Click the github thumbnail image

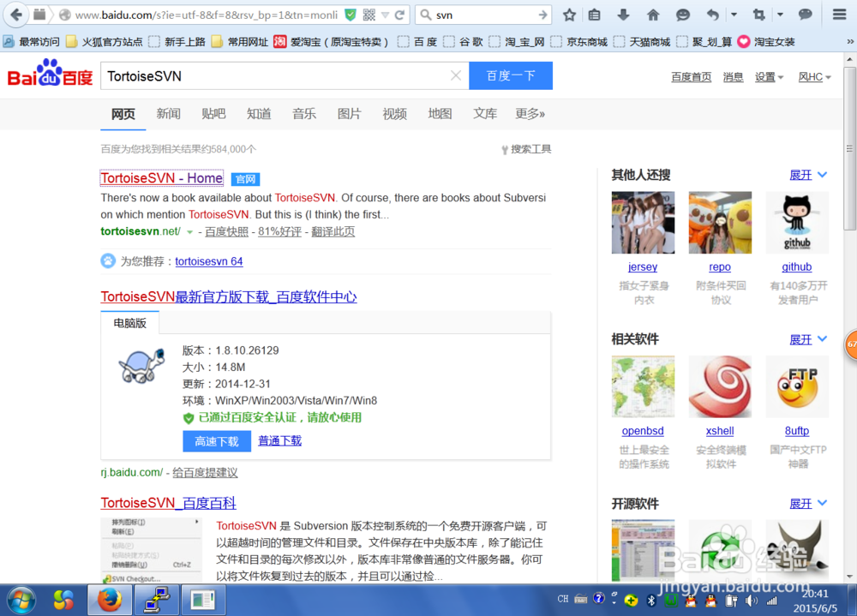pyautogui.click(x=797, y=223)
